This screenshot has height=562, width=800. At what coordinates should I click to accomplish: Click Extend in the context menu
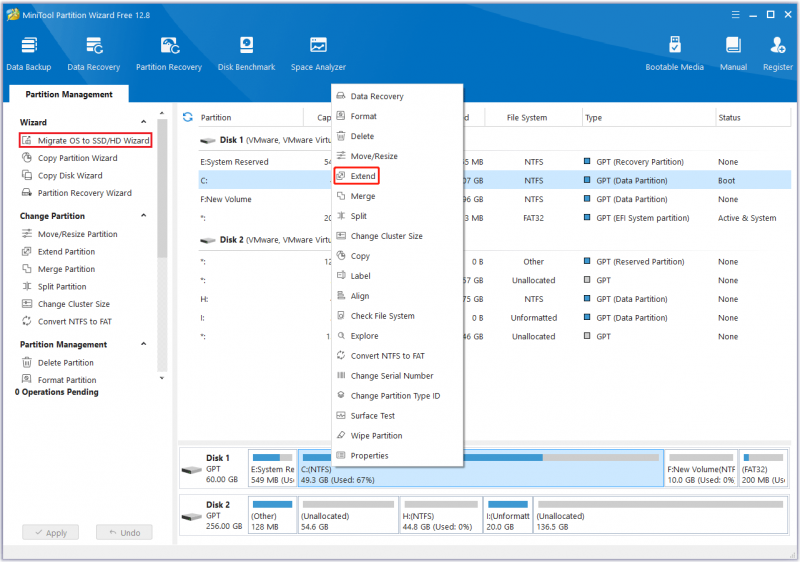(357, 176)
